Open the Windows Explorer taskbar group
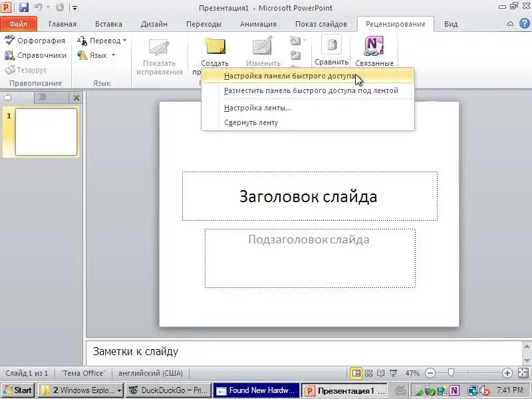 (x=80, y=390)
